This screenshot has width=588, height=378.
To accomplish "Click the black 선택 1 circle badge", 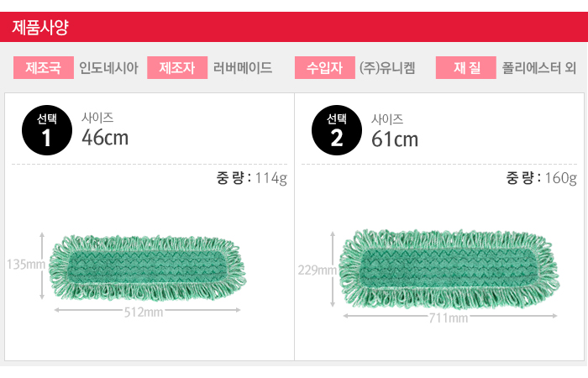I will pos(47,130).
